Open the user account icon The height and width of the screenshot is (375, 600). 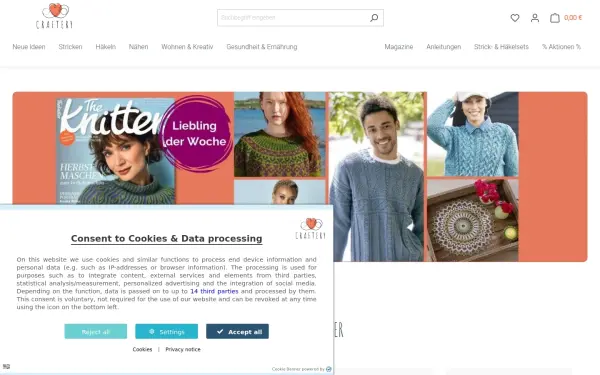pyautogui.click(x=535, y=18)
